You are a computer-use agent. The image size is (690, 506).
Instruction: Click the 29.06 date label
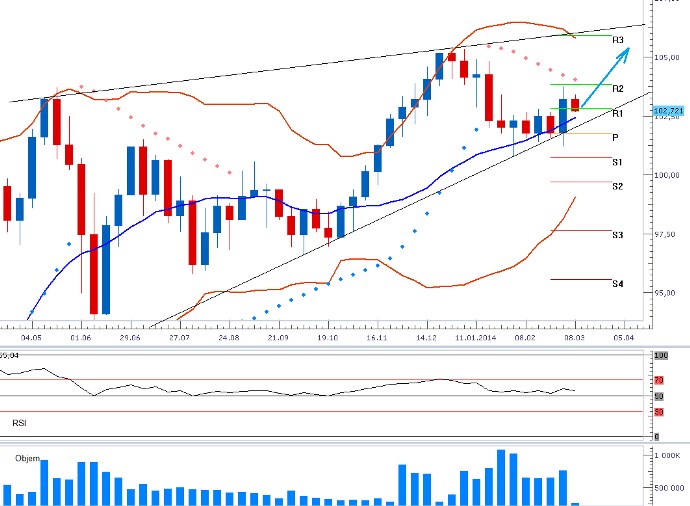130,338
